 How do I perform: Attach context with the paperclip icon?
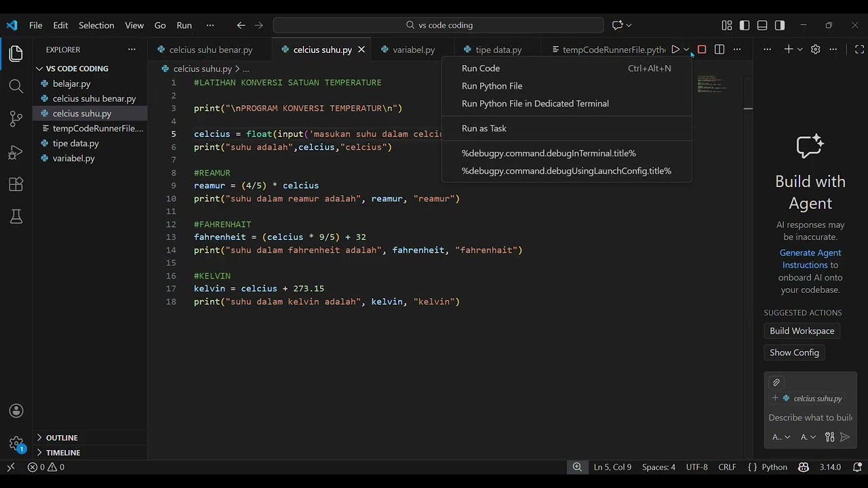pyautogui.click(x=776, y=382)
